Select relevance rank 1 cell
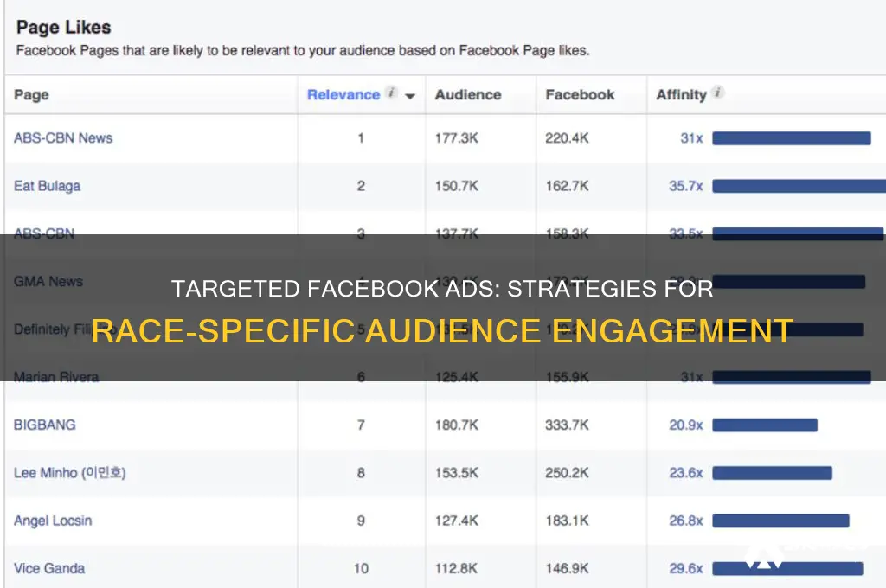The height and width of the screenshot is (588, 886). (361, 137)
